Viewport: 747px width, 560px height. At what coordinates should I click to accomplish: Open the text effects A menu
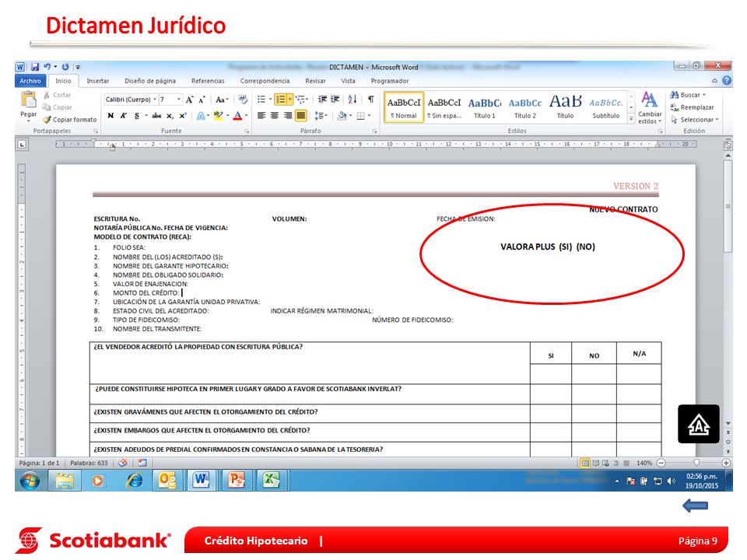[202, 115]
